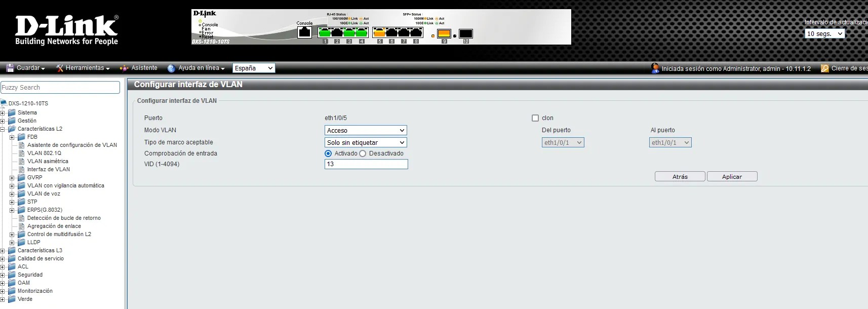868x309 pixels.
Task: Click the VID (1-4094) input field
Action: pos(366,164)
